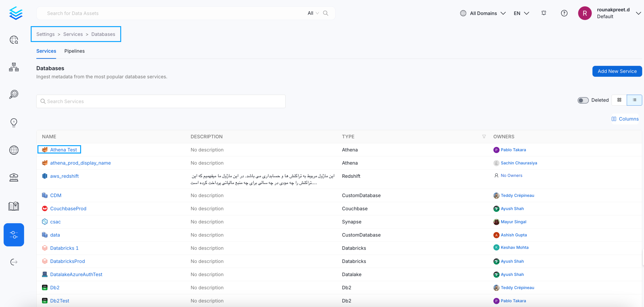Viewport: 644px width, 307px height.
Task: Toggle the Deleted services switch
Action: 583,100
